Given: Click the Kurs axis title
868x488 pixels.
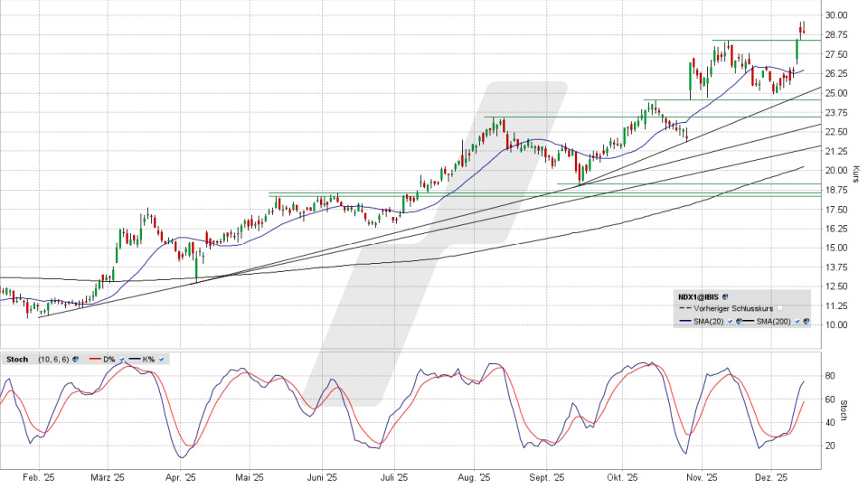Looking at the screenshot, I should coord(854,174).
